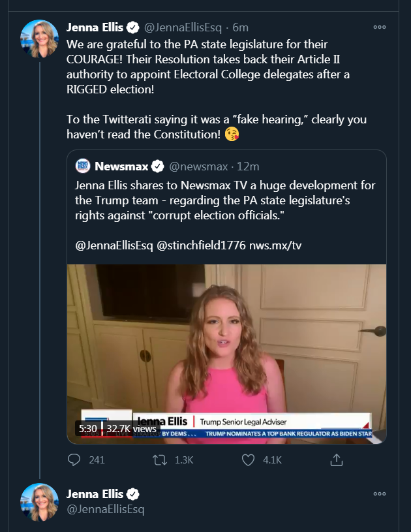Image resolution: width=411 pixels, height=532 pixels.
Task: Click the reply icon under the tweet
Action: (x=74, y=460)
